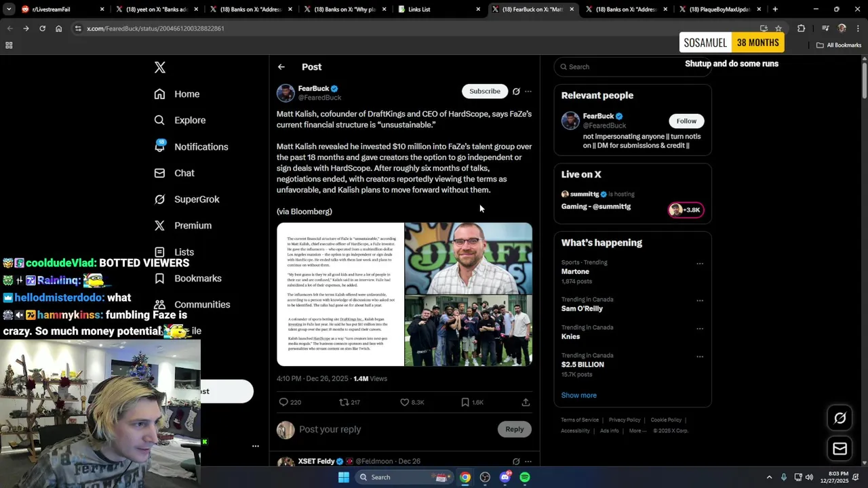The height and width of the screenshot is (488, 868).
Task: Open the article screenshot image in post
Action: click(x=340, y=294)
